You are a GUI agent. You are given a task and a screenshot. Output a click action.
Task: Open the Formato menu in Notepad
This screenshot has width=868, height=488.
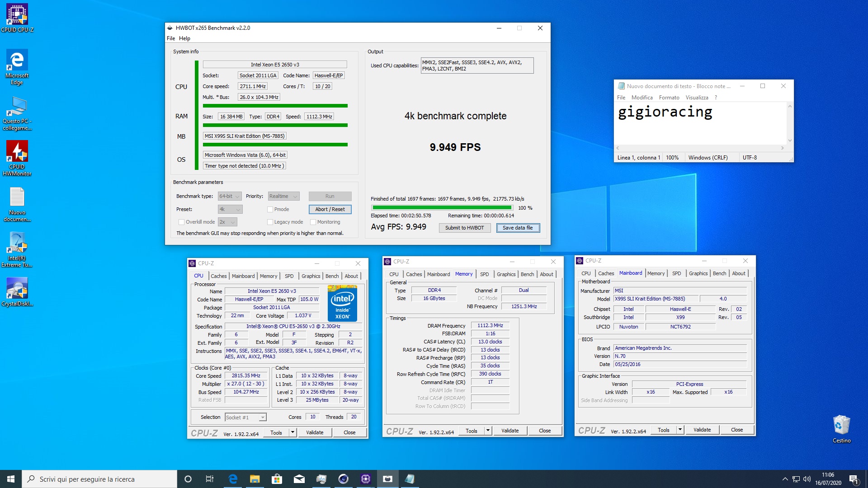[669, 98]
